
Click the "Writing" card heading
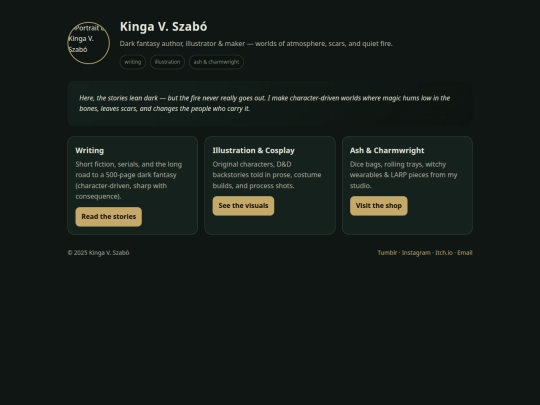pyautogui.click(x=90, y=150)
